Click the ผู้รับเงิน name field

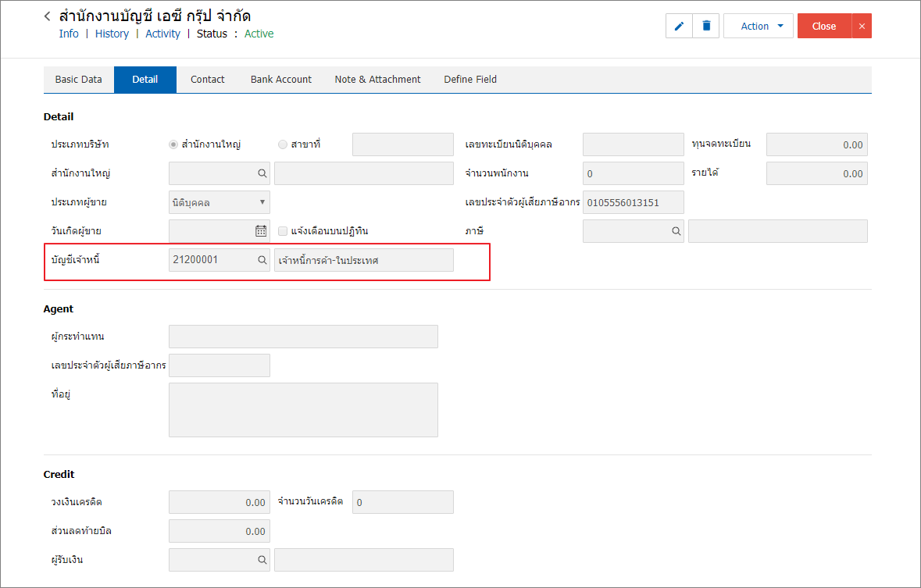click(x=364, y=560)
